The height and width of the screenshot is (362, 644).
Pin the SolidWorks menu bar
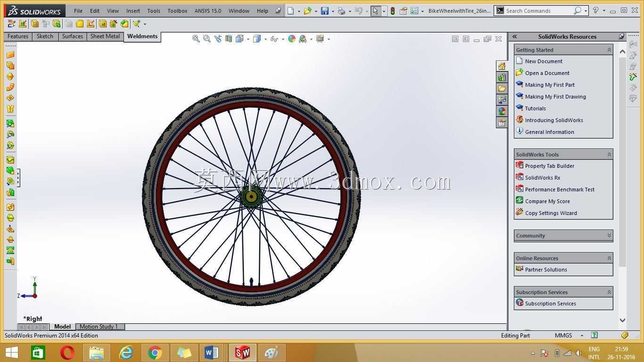[x=278, y=10]
